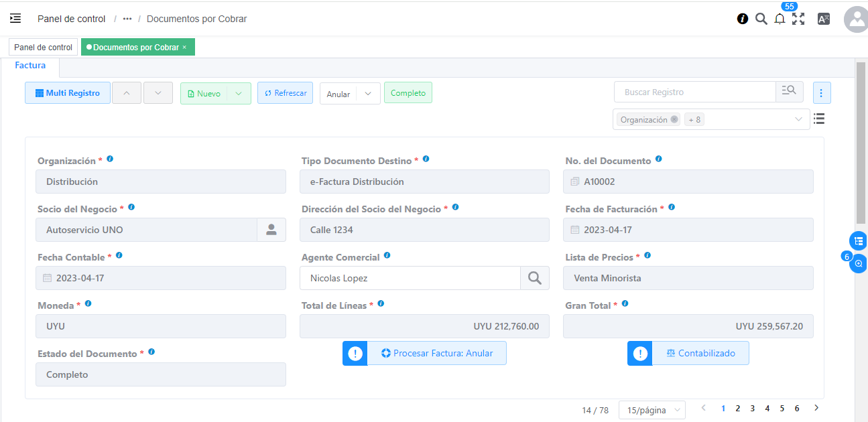Open the language translation icon

click(x=824, y=19)
